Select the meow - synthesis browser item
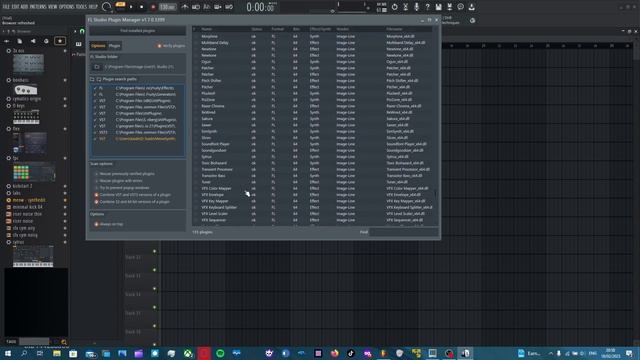Image resolution: width=640 pixels, height=360 pixels. (29, 200)
